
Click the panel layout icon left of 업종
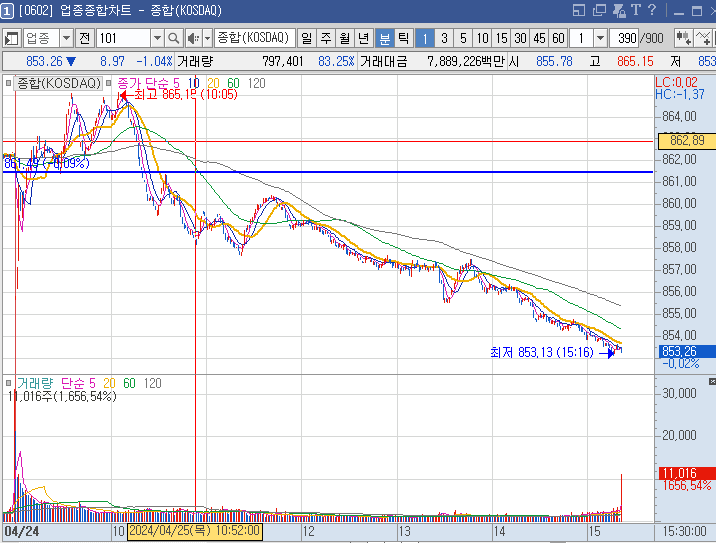(12, 38)
